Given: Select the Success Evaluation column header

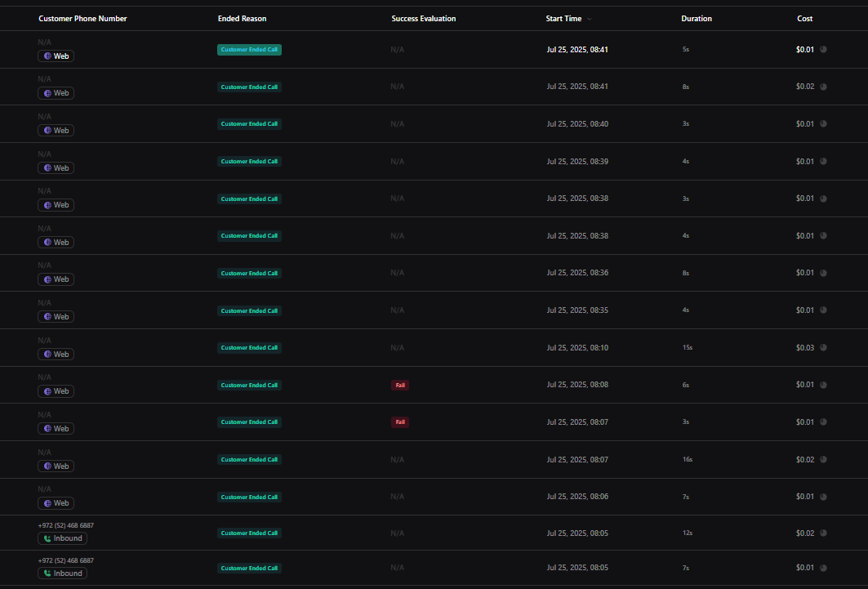Looking at the screenshot, I should (x=423, y=19).
